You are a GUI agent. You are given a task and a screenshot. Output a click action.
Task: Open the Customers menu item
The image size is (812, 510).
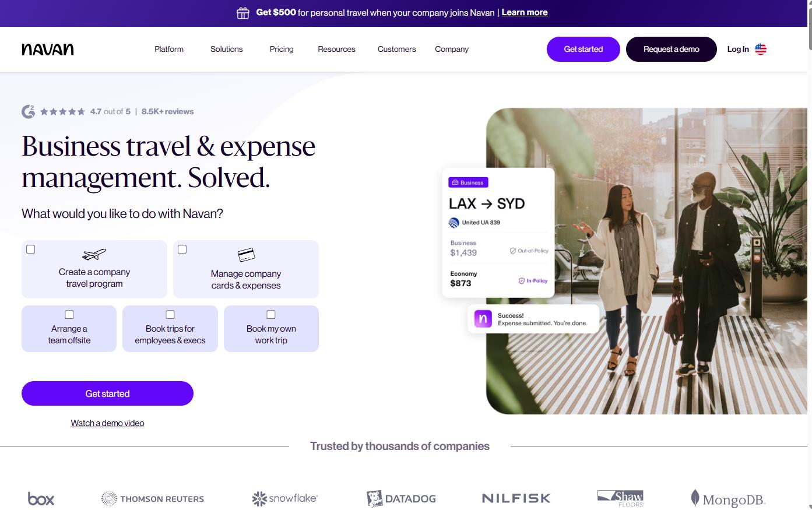click(397, 49)
